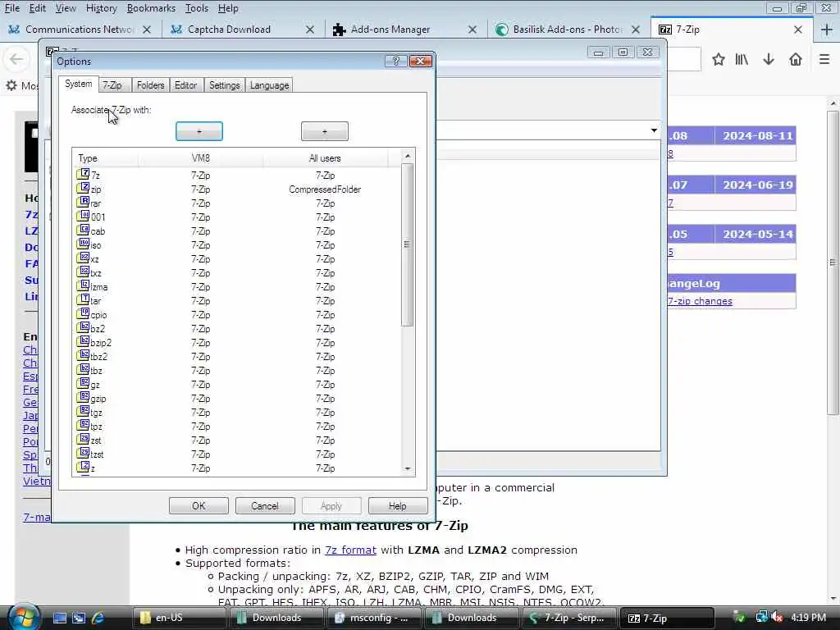
Task: Select the System tab
Action: point(79,84)
